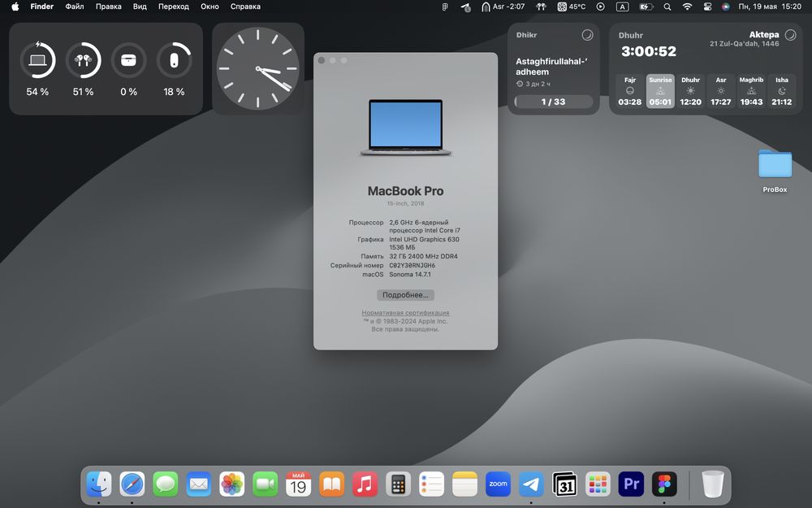
Task: Click the AirPods case 0 % ring
Action: (x=128, y=60)
